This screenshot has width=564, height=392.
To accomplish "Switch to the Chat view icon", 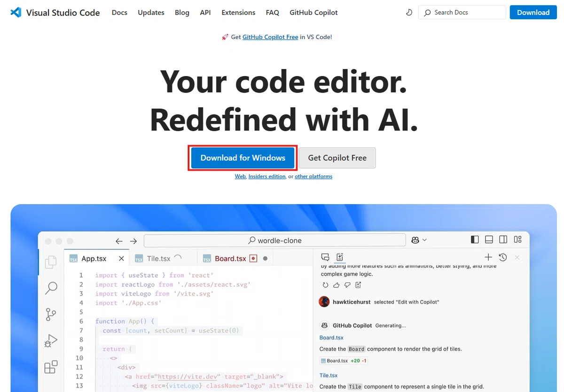I will pos(325,257).
